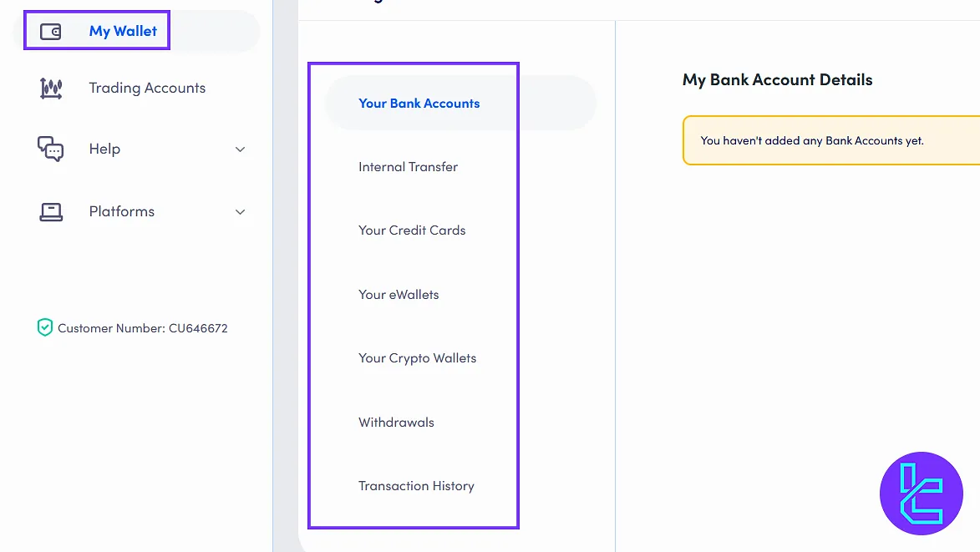Click the Platforms laptop icon
Image resolution: width=980 pixels, height=552 pixels.
coord(51,212)
